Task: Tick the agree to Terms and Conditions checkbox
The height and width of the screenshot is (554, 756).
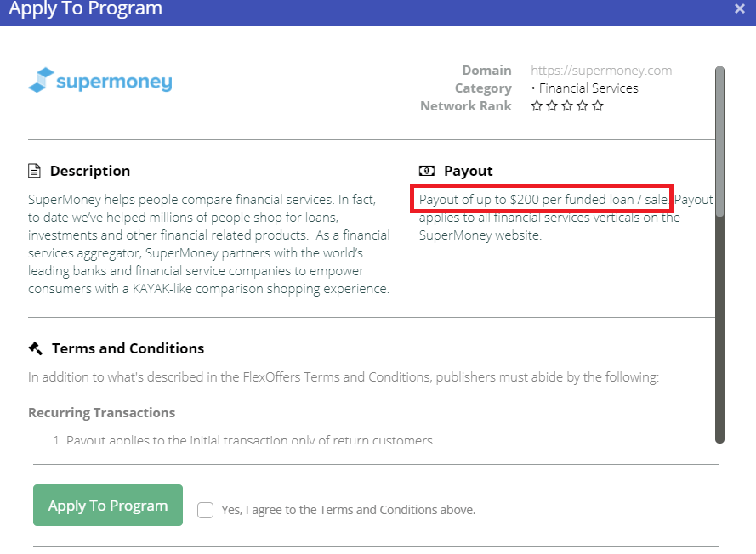Action: click(x=205, y=510)
